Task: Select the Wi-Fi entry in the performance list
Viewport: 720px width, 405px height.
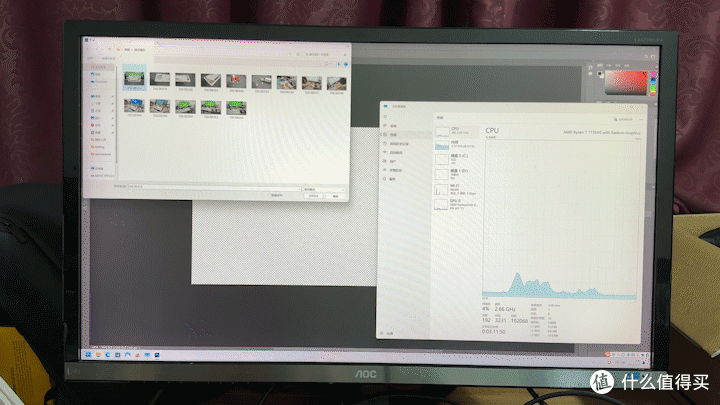Action: 457,189
